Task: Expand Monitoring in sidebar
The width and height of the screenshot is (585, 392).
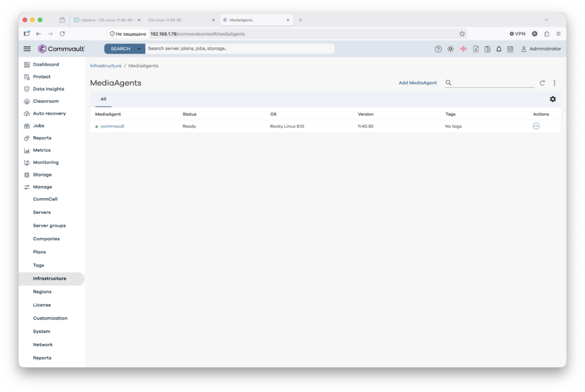Action: coord(46,163)
